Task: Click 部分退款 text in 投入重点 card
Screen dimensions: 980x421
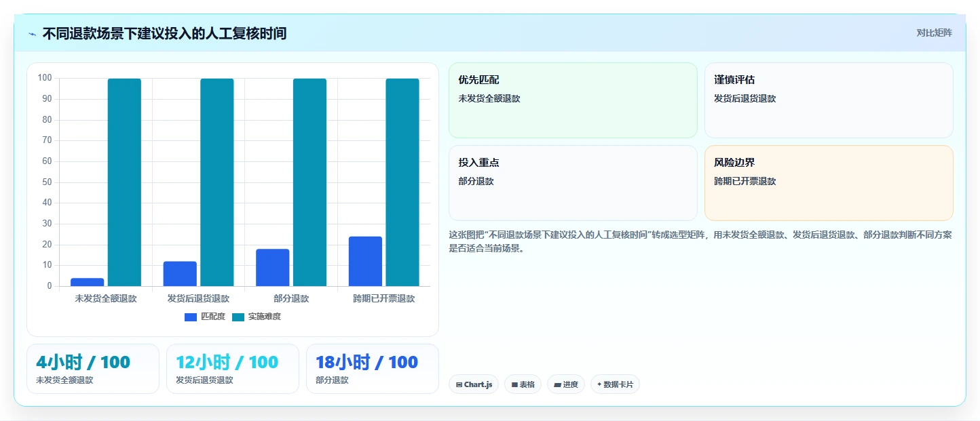Action: click(476, 181)
